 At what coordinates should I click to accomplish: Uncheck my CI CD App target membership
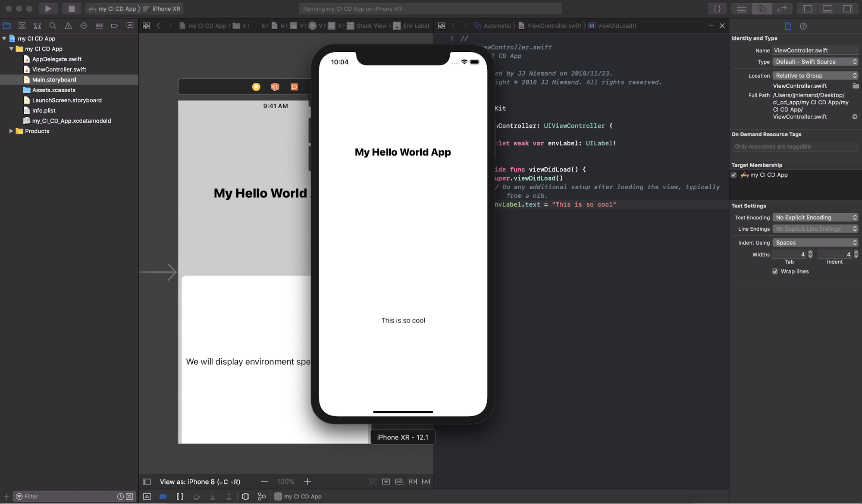[733, 175]
